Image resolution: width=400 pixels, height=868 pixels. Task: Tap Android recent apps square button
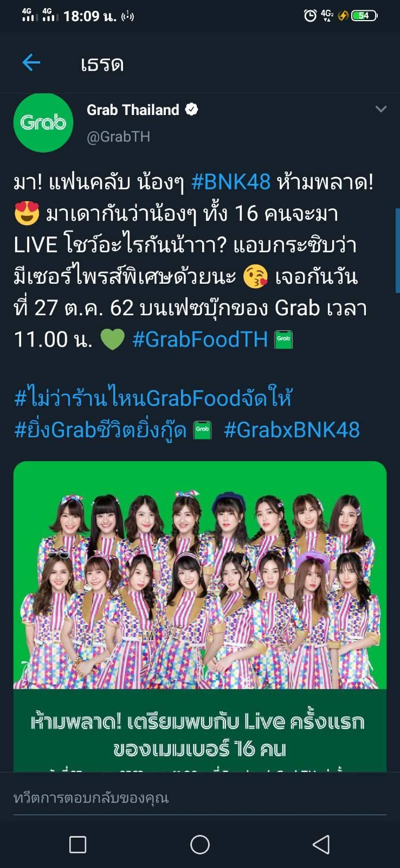tap(78, 844)
